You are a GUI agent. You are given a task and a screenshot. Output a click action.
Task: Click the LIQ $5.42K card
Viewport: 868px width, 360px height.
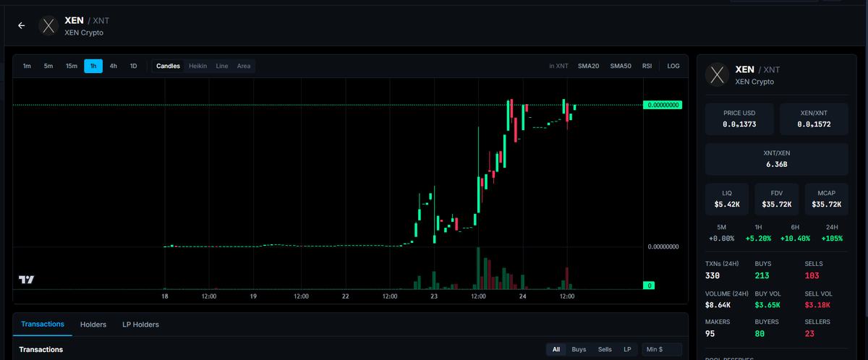pos(726,200)
